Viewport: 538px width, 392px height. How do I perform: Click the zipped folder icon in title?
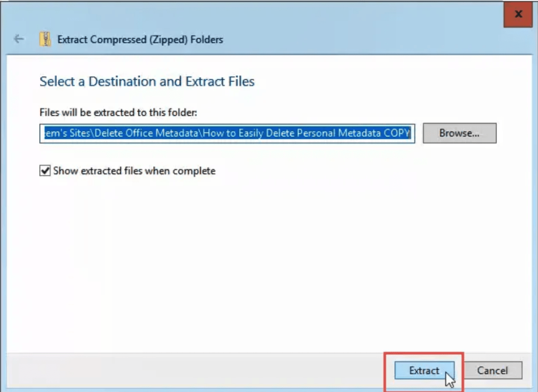coord(45,39)
